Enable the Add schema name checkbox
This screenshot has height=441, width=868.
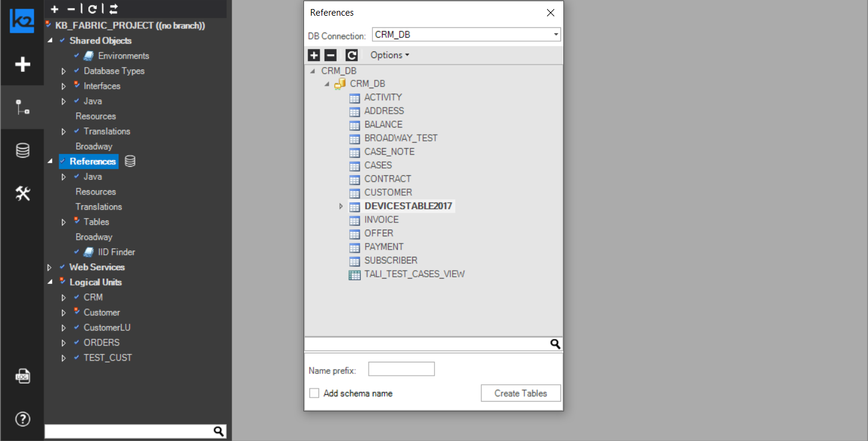(x=314, y=393)
